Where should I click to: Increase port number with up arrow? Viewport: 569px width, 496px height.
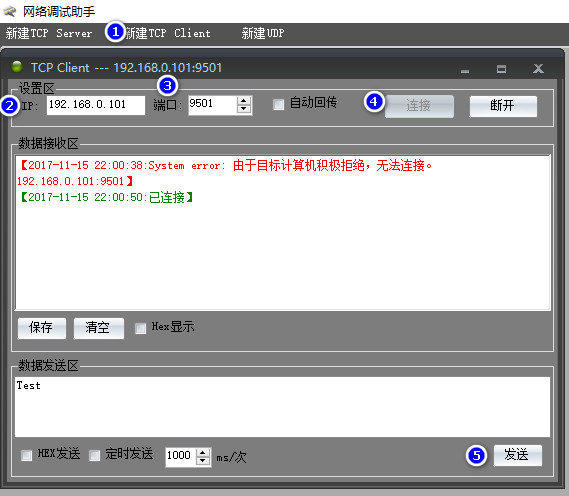[x=244, y=101]
